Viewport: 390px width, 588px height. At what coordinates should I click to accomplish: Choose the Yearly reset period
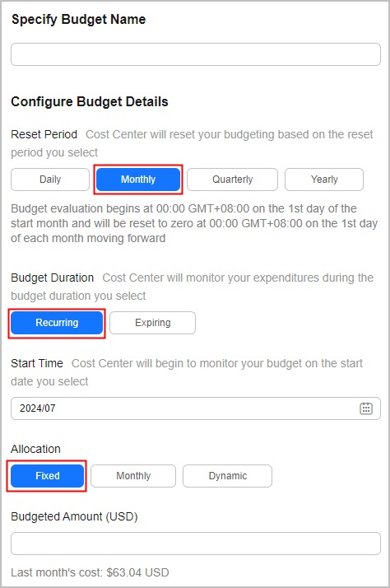pos(324,180)
